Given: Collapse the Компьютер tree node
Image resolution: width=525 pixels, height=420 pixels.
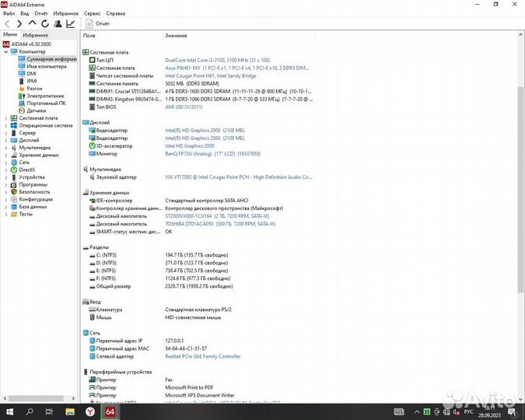Looking at the screenshot, I should click(x=5, y=51).
